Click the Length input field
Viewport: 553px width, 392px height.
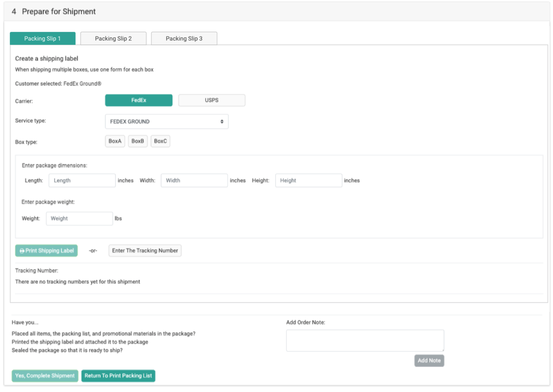click(82, 180)
